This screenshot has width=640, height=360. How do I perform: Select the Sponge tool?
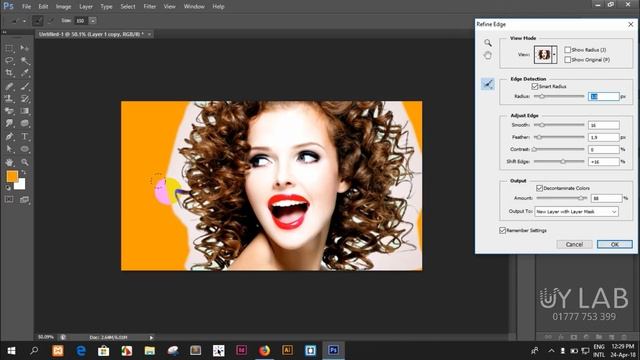24,123
